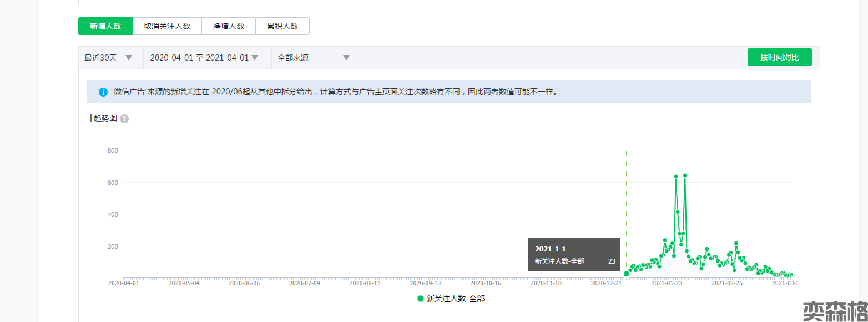Click the blue info icon in the notice
868x322 pixels.
click(103, 92)
